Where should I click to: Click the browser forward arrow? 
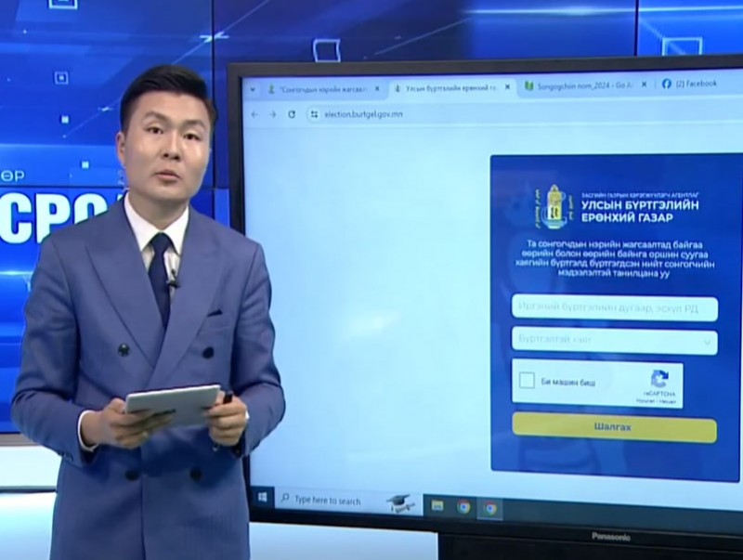273,114
